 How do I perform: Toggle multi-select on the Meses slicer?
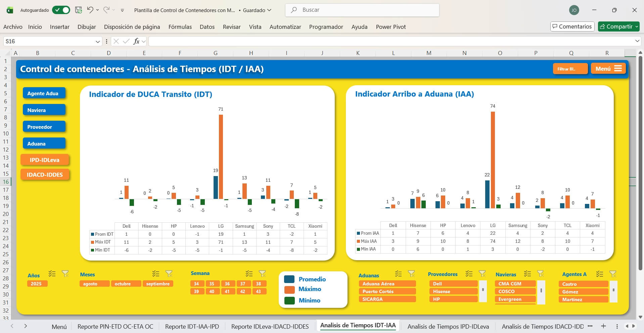click(x=155, y=274)
